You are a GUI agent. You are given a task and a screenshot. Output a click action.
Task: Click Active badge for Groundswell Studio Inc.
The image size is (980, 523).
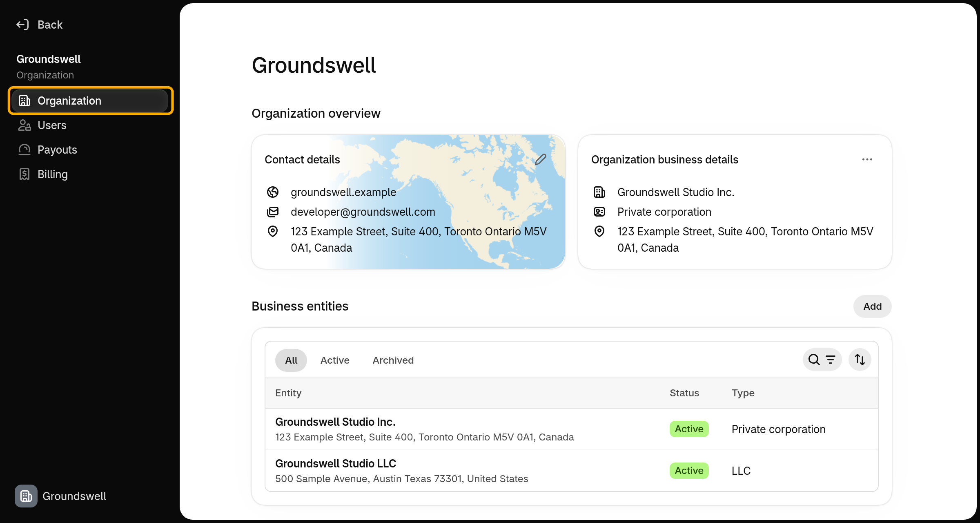(x=689, y=429)
